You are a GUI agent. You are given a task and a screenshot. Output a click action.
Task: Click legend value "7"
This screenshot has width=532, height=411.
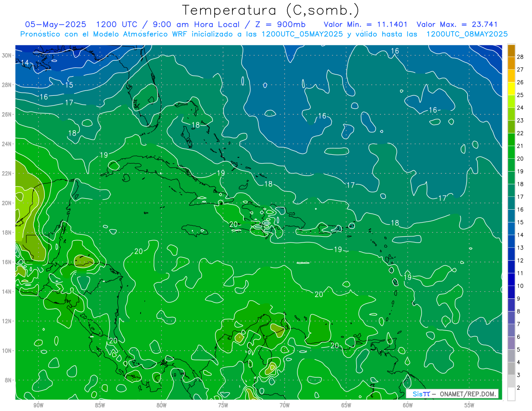click(x=519, y=324)
